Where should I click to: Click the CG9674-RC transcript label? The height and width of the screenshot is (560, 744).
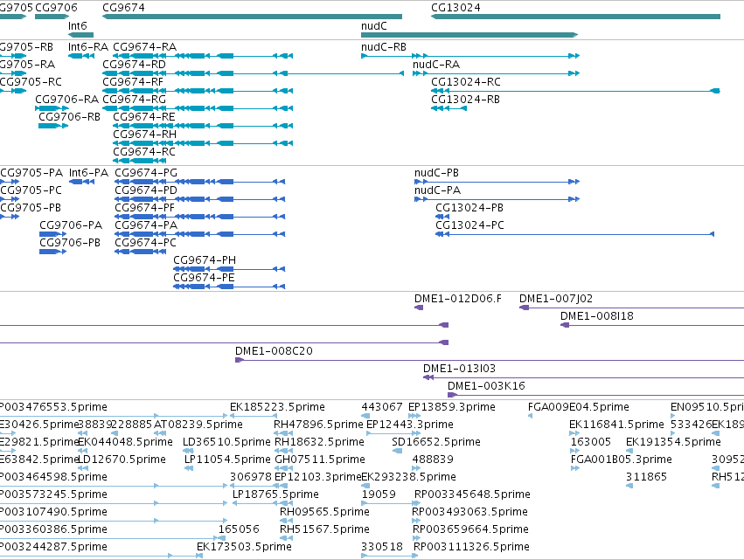tap(144, 152)
